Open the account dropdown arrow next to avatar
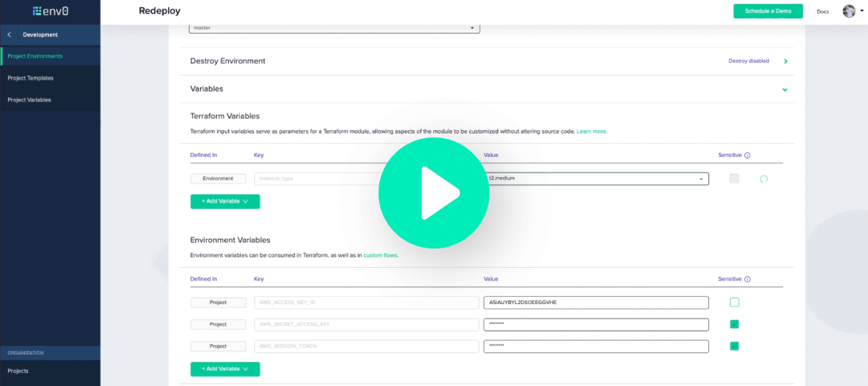 tap(862, 10)
